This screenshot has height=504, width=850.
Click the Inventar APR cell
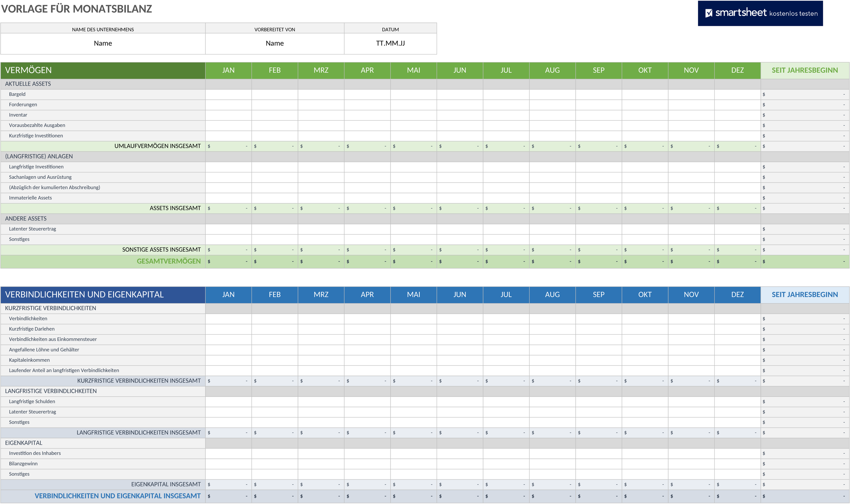[367, 115]
